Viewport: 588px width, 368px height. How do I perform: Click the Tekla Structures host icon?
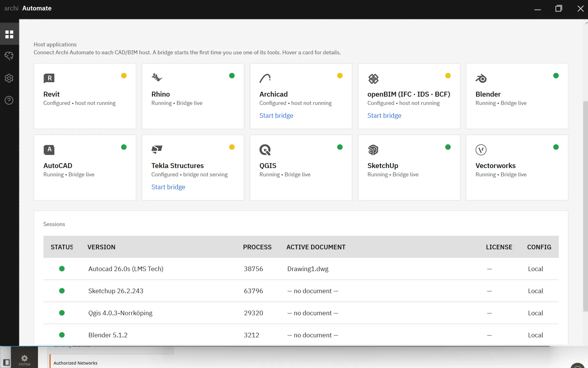pos(157,150)
